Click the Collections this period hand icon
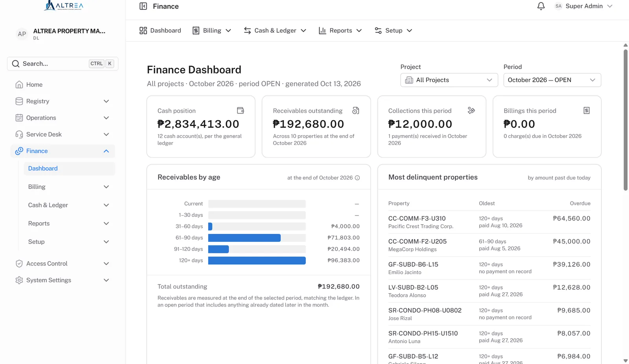The image size is (629, 364). [471, 111]
